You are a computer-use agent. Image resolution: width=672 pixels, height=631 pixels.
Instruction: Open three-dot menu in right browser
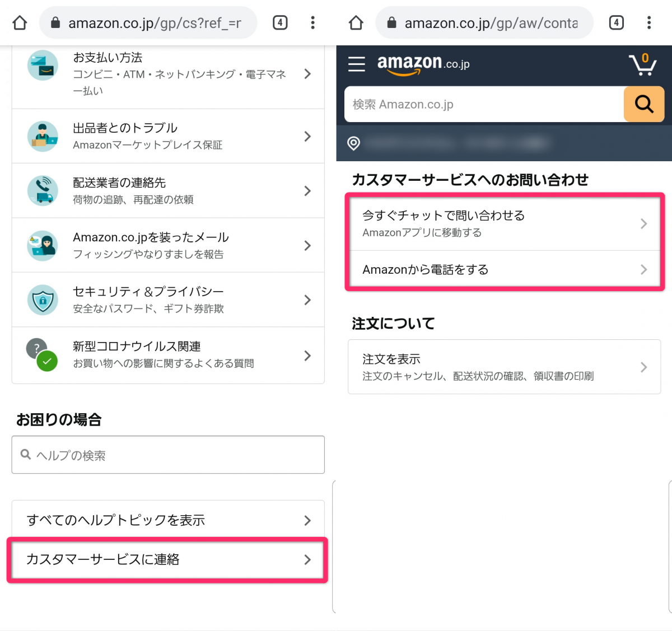(648, 22)
